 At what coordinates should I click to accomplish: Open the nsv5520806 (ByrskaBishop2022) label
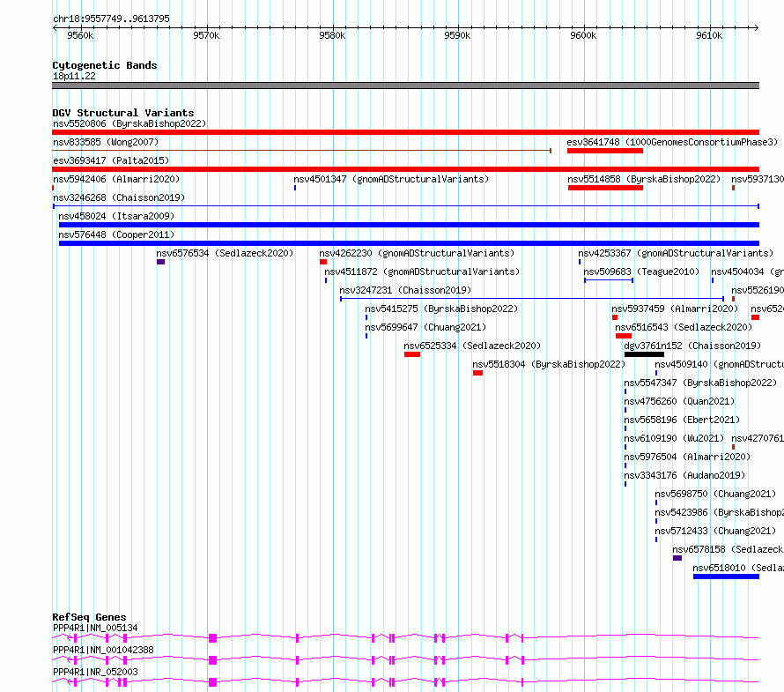129,123
